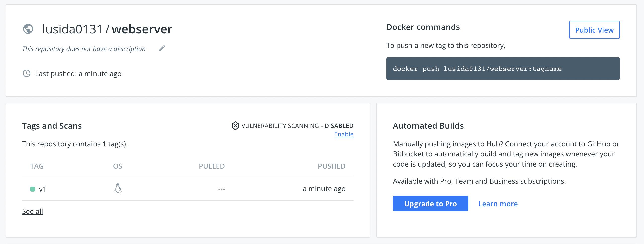644x244 pixels.
Task: Click 'Last pushed: a minute ago' text
Action: [78, 74]
